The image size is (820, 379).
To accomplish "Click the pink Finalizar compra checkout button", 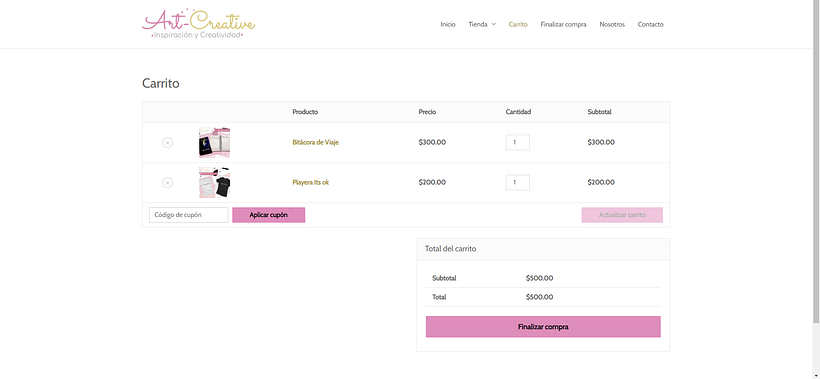I will [543, 327].
